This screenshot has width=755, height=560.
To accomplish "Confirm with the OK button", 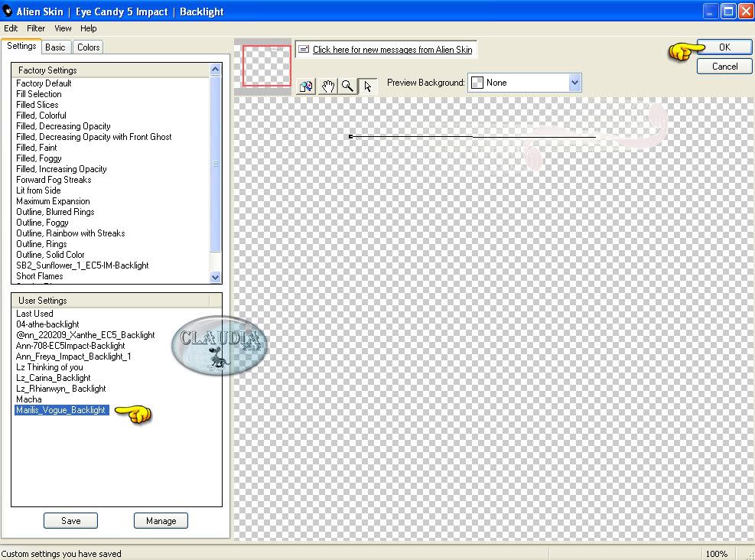I will click(x=724, y=47).
